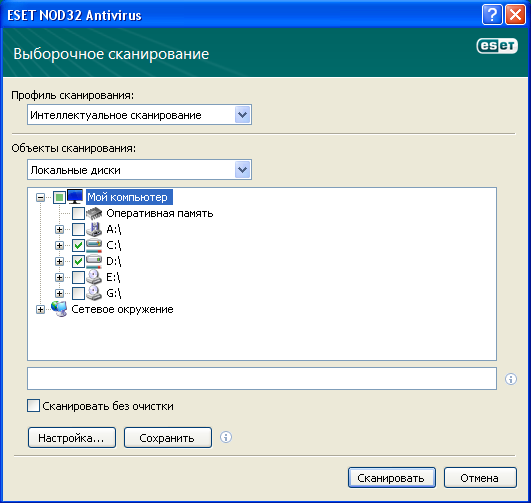Image resolution: width=531 pixels, height=503 pixels.
Task: Click the Оперативная память memory chip icon
Action: click(94, 213)
